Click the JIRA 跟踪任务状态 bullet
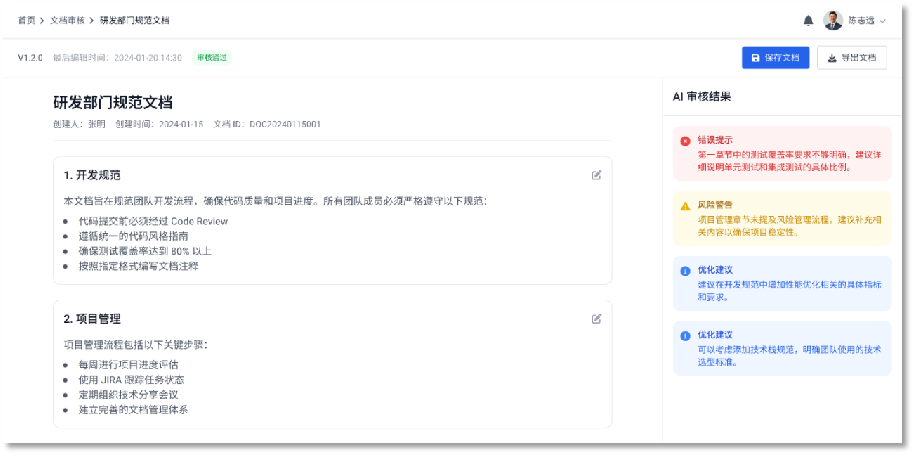 coord(132,380)
